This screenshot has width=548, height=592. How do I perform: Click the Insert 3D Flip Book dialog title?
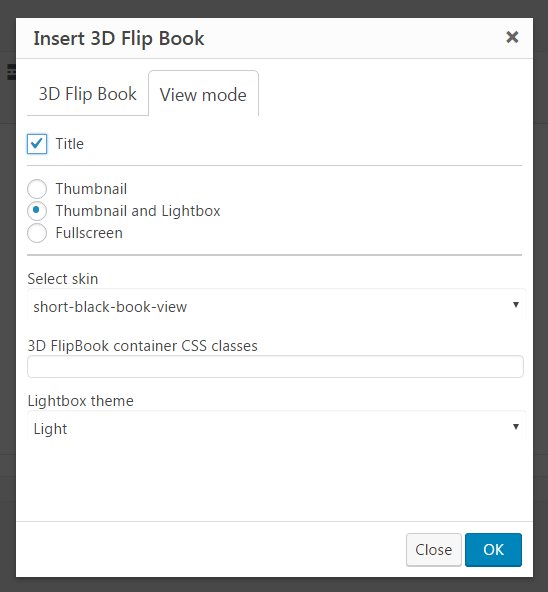[x=119, y=39]
